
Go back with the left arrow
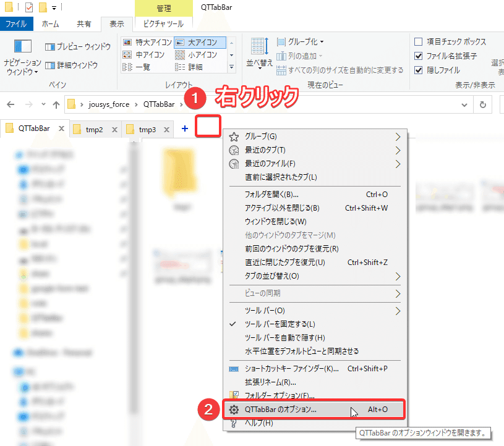pyautogui.click(x=11, y=104)
